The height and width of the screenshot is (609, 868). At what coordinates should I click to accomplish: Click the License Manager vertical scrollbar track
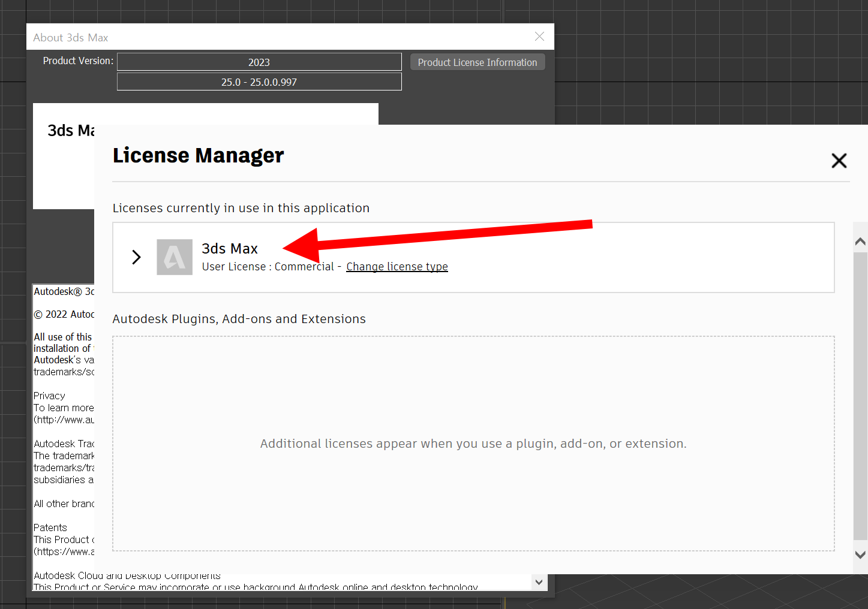point(860,396)
